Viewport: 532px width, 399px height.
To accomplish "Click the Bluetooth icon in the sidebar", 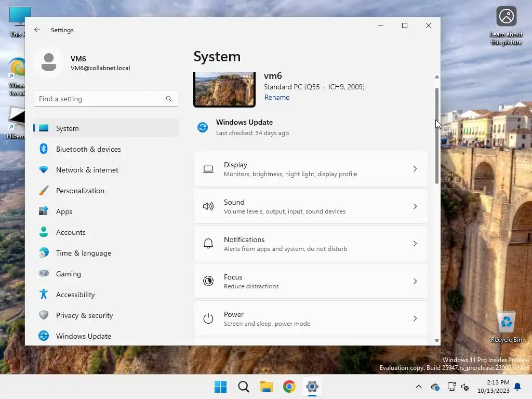I will (x=44, y=149).
